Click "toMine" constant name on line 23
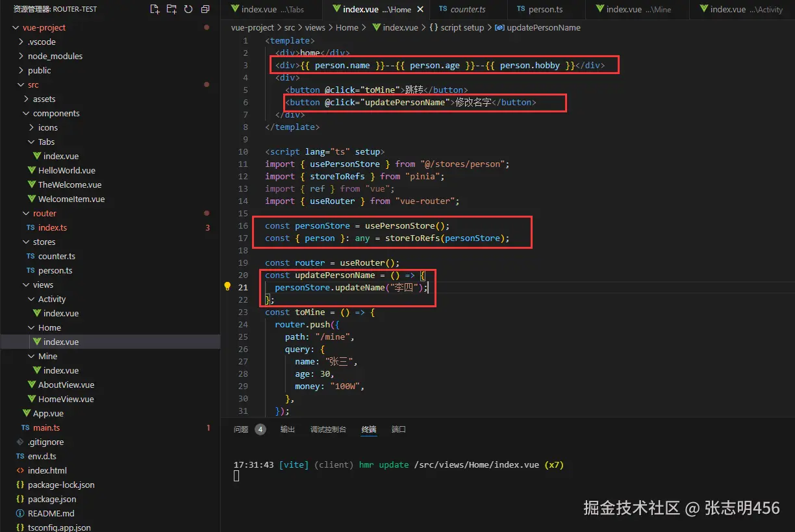The width and height of the screenshot is (795, 532). 310,312
